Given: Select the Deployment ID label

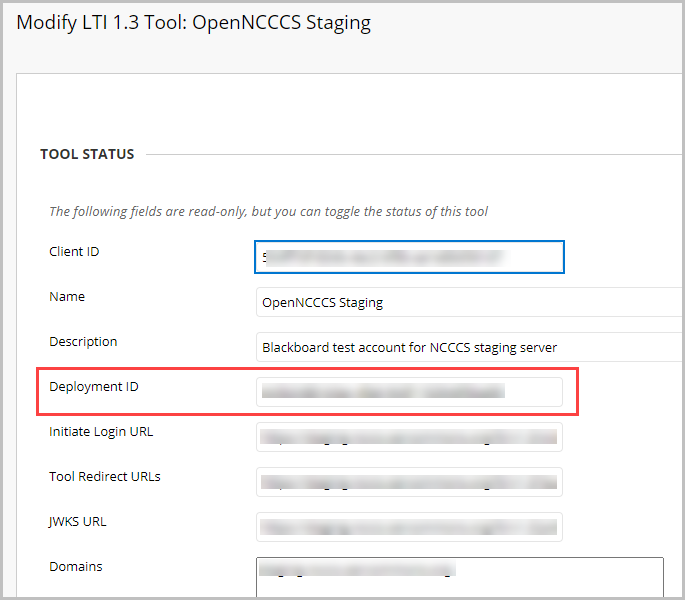Looking at the screenshot, I should (x=93, y=387).
